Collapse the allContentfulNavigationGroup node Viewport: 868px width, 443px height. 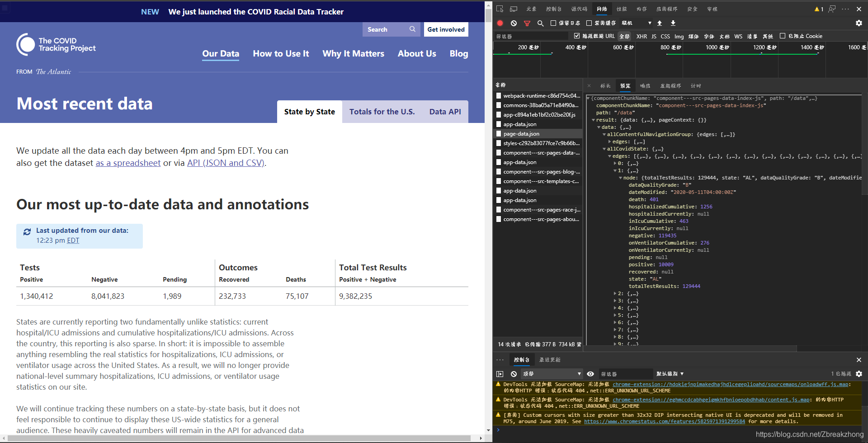(604, 134)
